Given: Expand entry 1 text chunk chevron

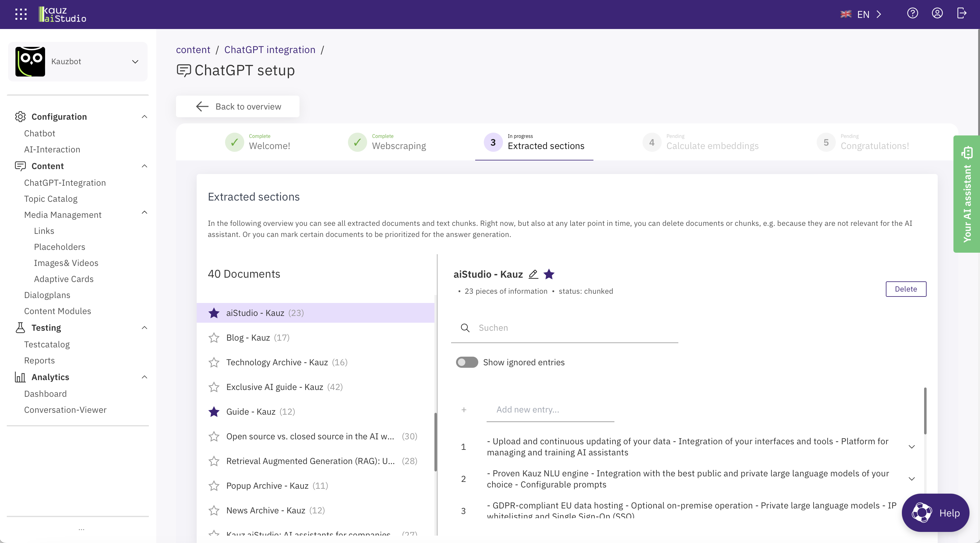Looking at the screenshot, I should (912, 447).
